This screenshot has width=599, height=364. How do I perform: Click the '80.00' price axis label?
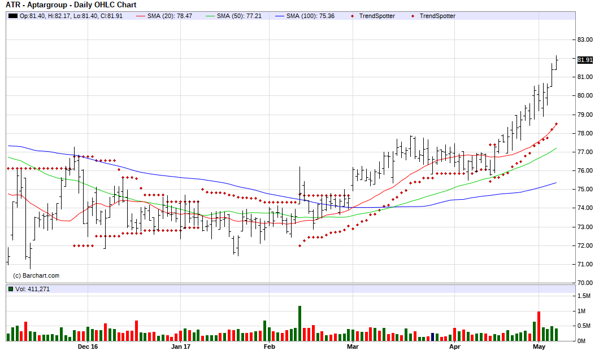pyautogui.click(x=585, y=96)
